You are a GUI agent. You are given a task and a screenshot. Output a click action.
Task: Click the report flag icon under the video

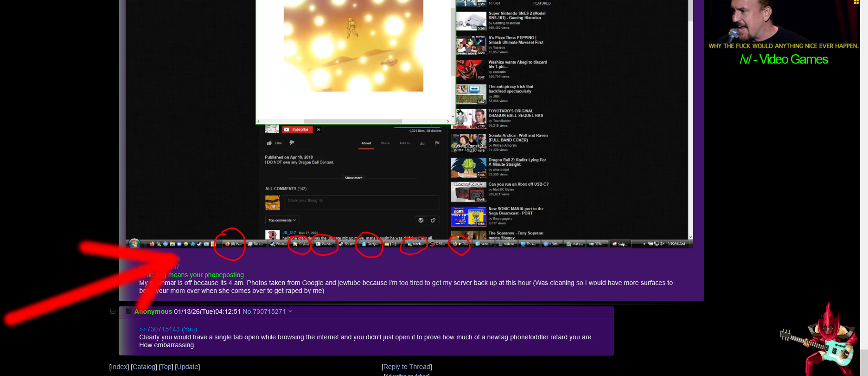coord(437,143)
